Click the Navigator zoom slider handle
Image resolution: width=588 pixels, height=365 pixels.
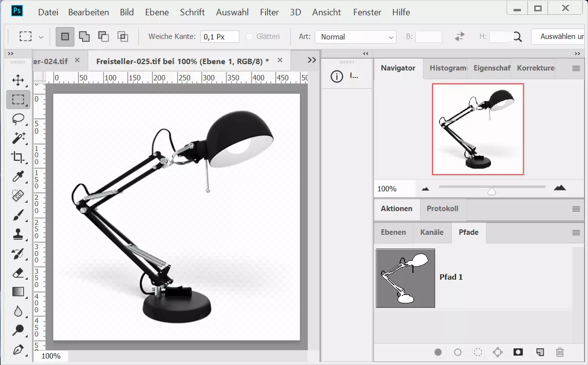click(491, 191)
